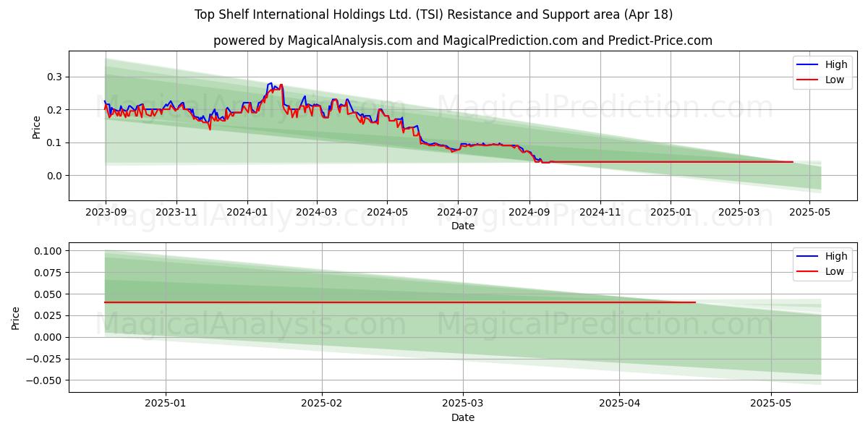Click the lower chart 'Price' axis label
Viewport: 868px width, 434px height.
point(16,318)
